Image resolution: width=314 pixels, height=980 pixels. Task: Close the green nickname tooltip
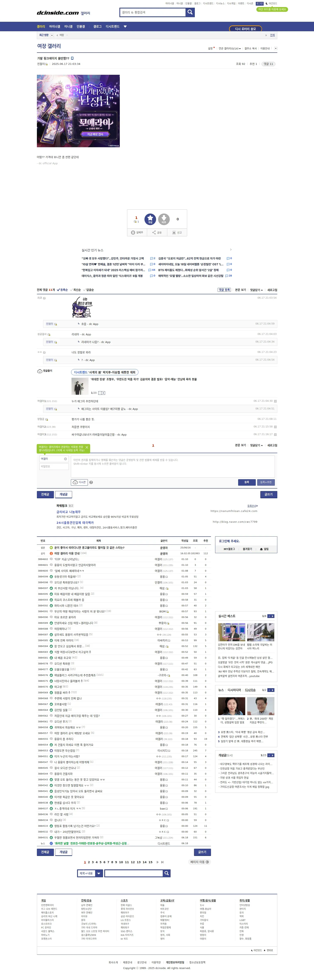tap(87, 447)
